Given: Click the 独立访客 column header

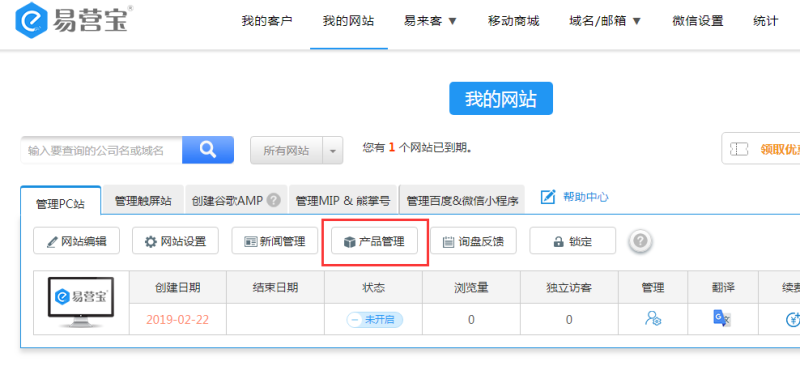Looking at the screenshot, I should click(x=569, y=287).
